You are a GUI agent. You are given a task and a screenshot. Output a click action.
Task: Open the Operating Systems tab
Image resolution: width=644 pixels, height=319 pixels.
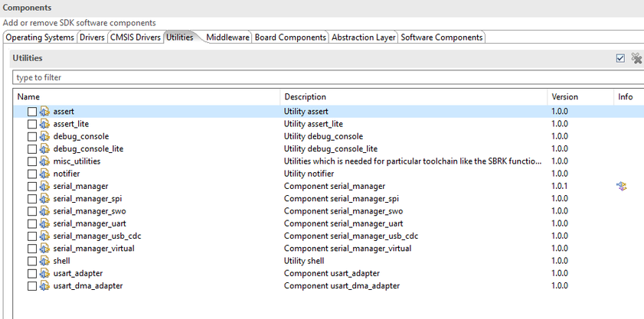40,37
